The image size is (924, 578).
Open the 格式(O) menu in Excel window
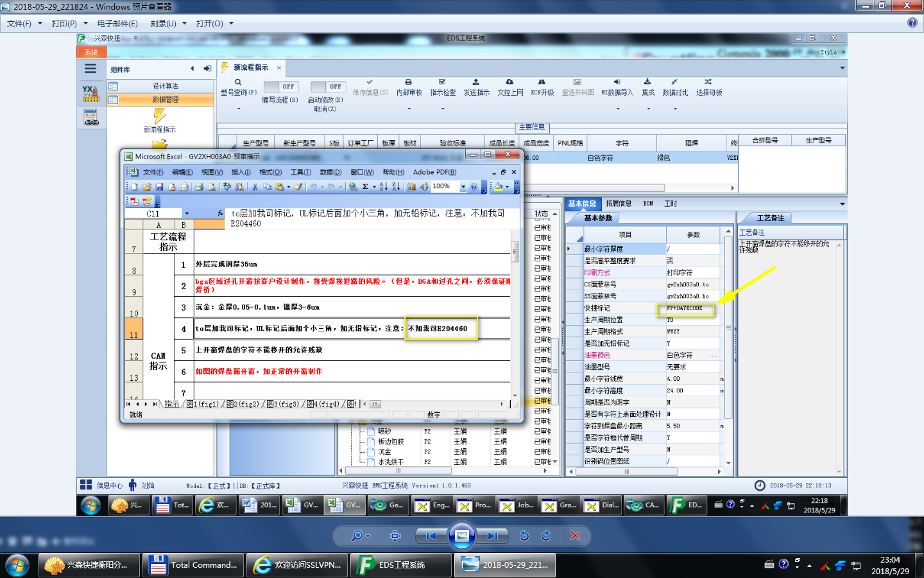click(270, 172)
